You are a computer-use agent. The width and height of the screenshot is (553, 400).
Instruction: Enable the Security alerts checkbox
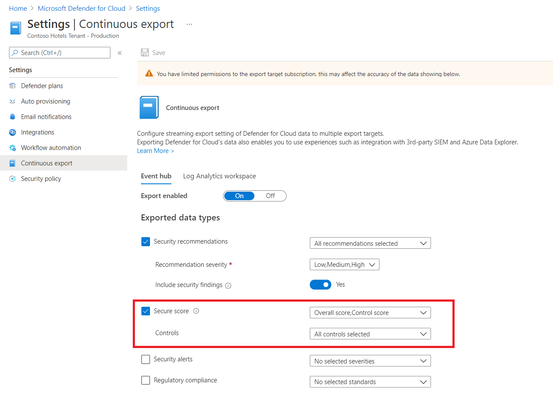tap(145, 359)
